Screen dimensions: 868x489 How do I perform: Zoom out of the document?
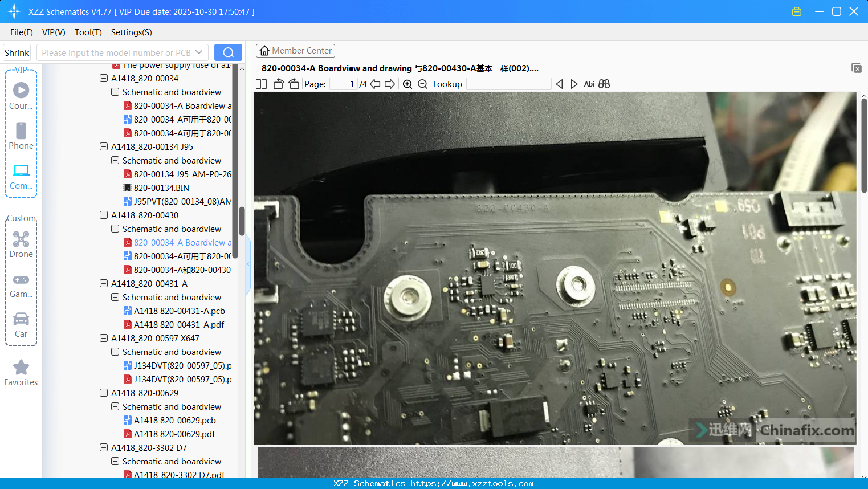click(422, 84)
